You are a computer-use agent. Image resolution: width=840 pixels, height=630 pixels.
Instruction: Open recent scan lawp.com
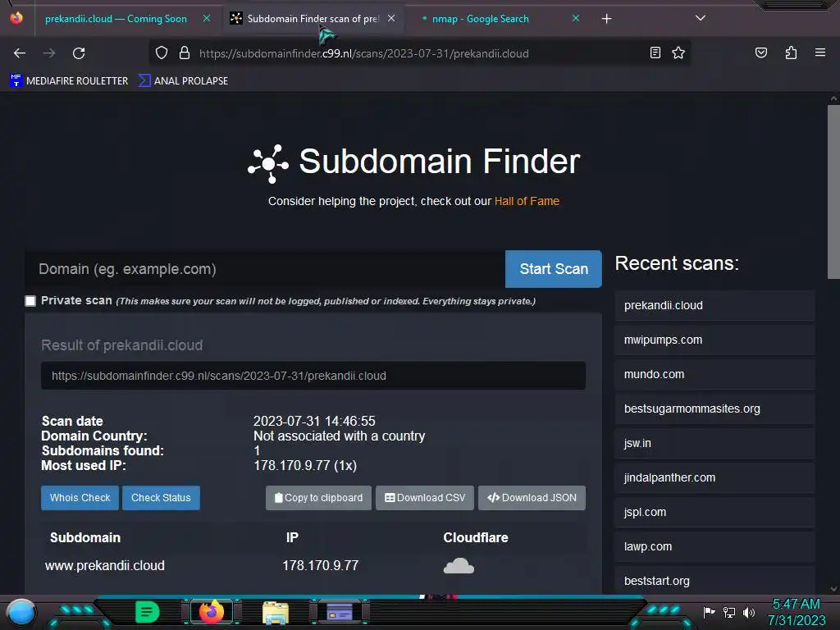point(714,546)
